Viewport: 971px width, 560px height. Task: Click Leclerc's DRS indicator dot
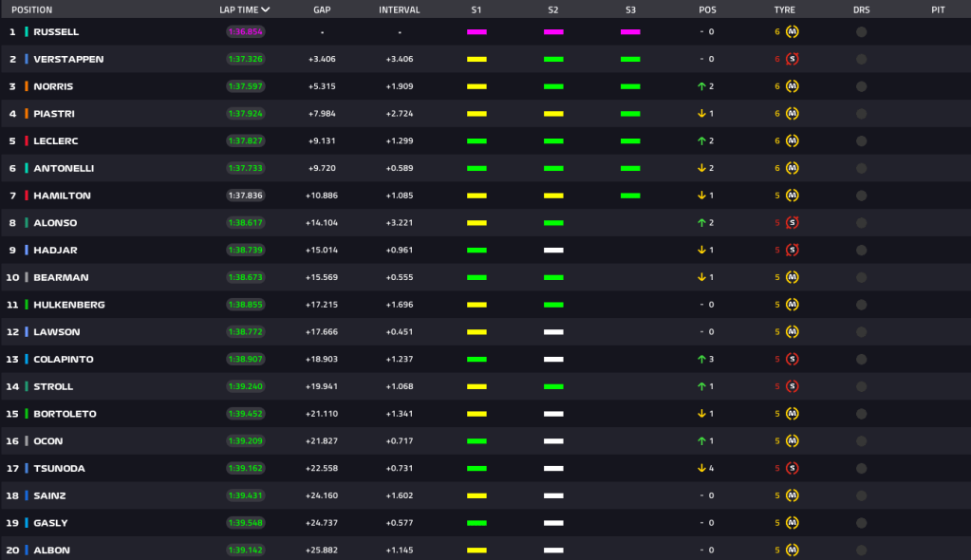coord(862,141)
